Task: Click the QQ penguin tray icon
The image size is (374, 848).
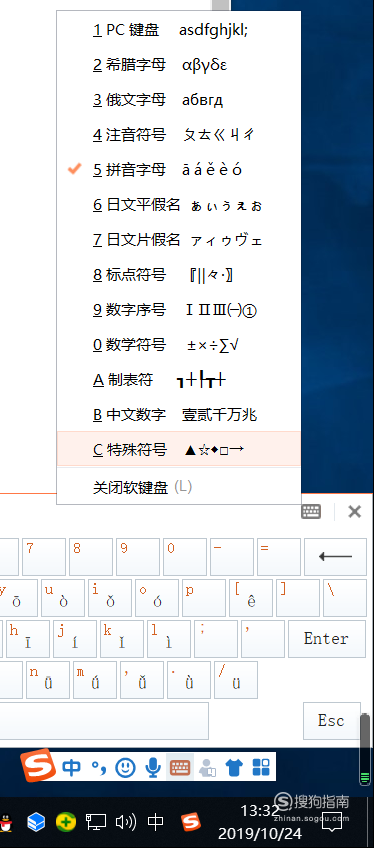Action: 5,823
